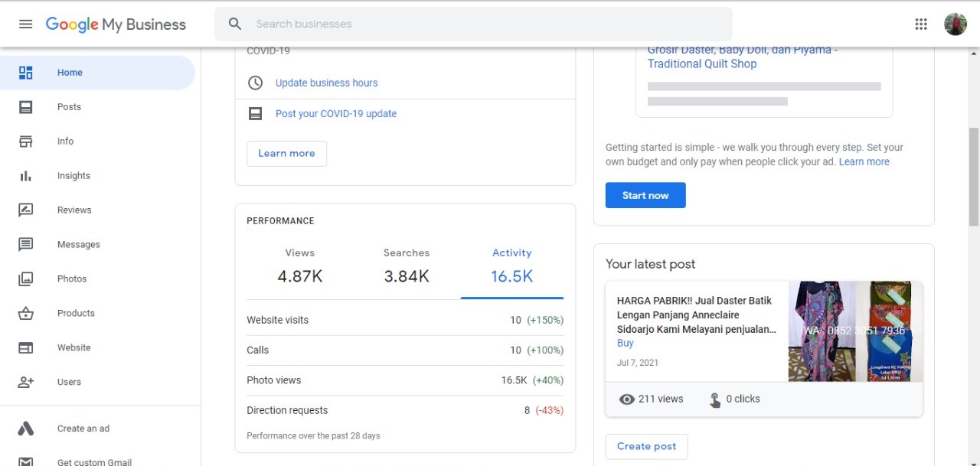The image size is (980, 466).
Task: Click Post your COVID-19 update link
Action: [x=336, y=113]
